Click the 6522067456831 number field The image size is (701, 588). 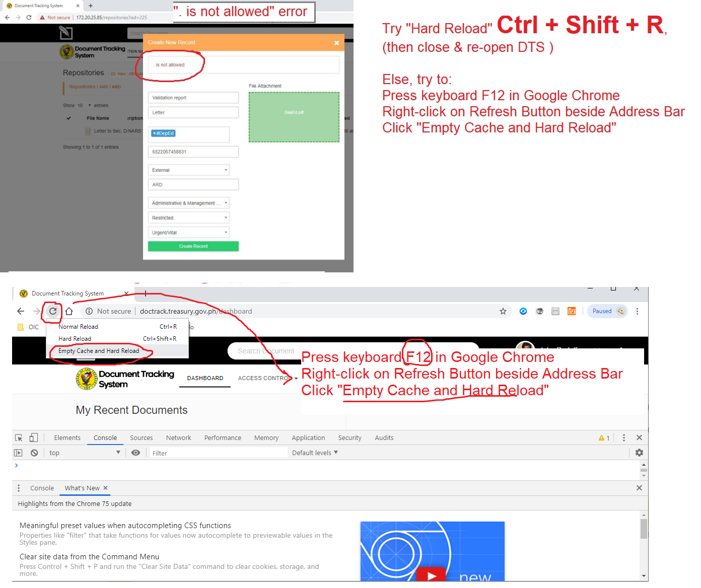coord(193,152)
